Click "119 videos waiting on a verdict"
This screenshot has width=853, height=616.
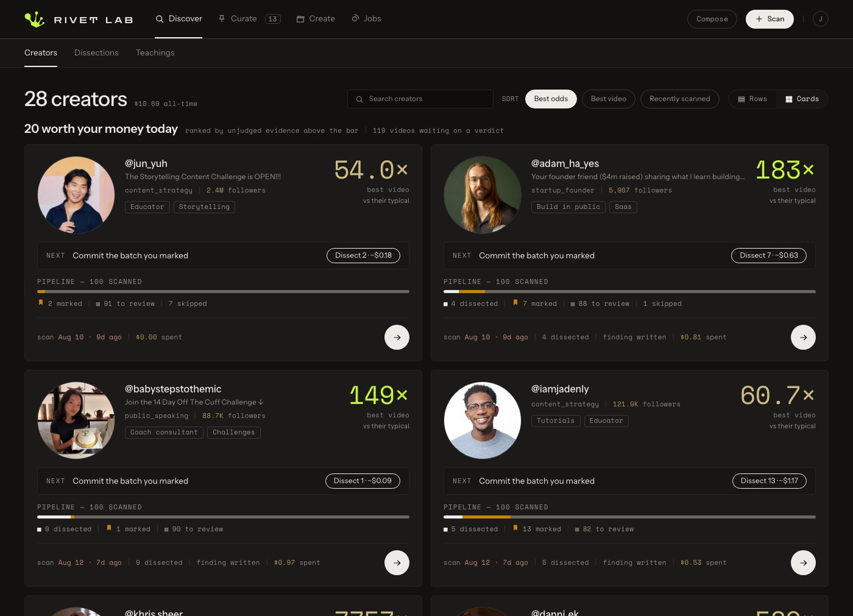[x=438, y=131]
